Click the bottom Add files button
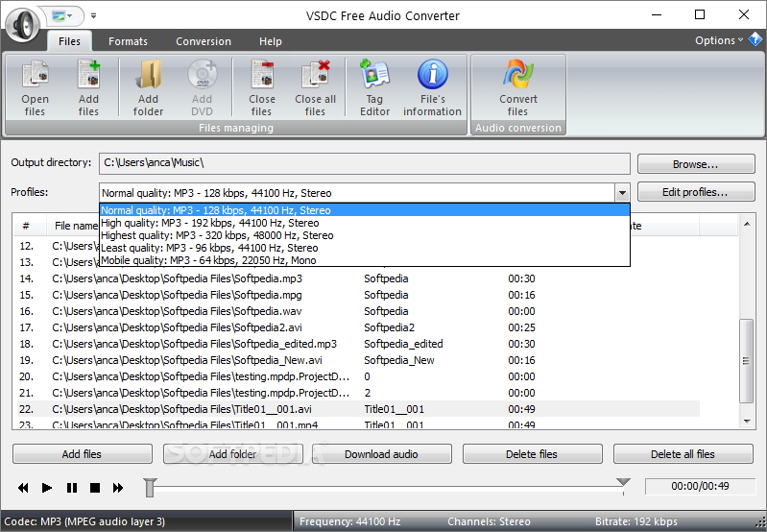This screenshot has width=767, height=532. click(x=83, y=454)
